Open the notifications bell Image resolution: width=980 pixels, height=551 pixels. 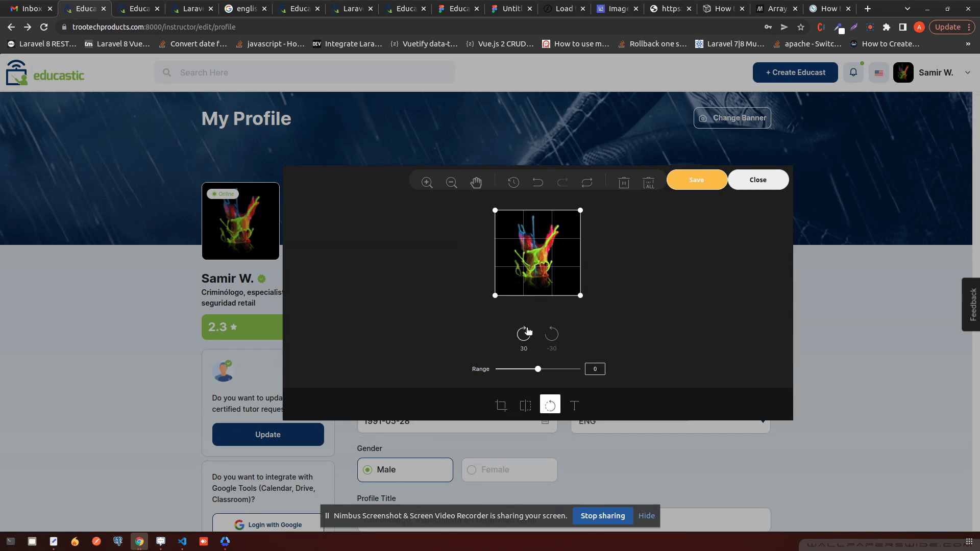pos(853,72)
